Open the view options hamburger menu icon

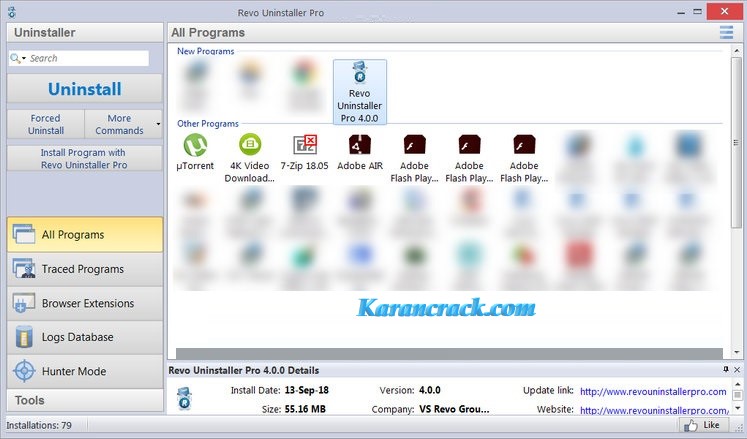click(726, 32)
